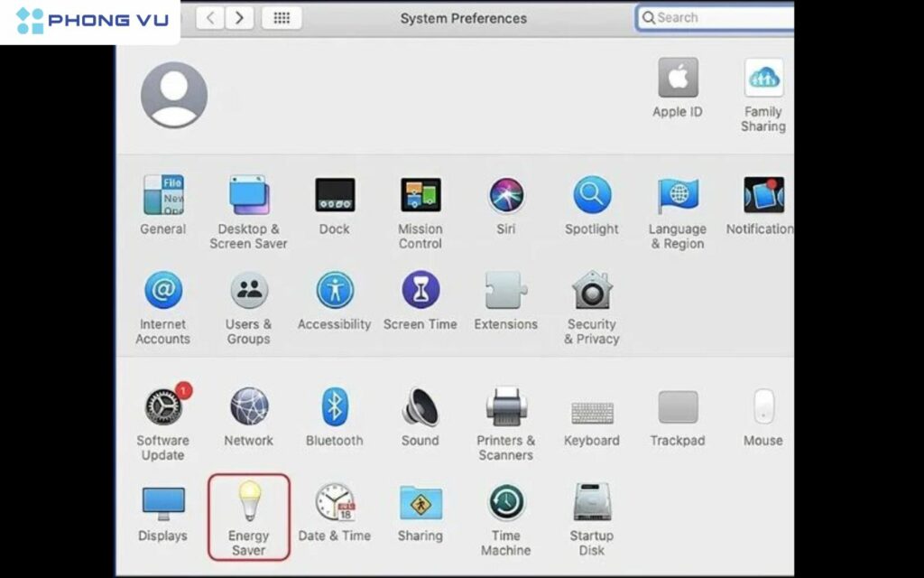Open Desktop & Screen Saver settings
This screenshot has width=924, height=578.
coord(248,195)
